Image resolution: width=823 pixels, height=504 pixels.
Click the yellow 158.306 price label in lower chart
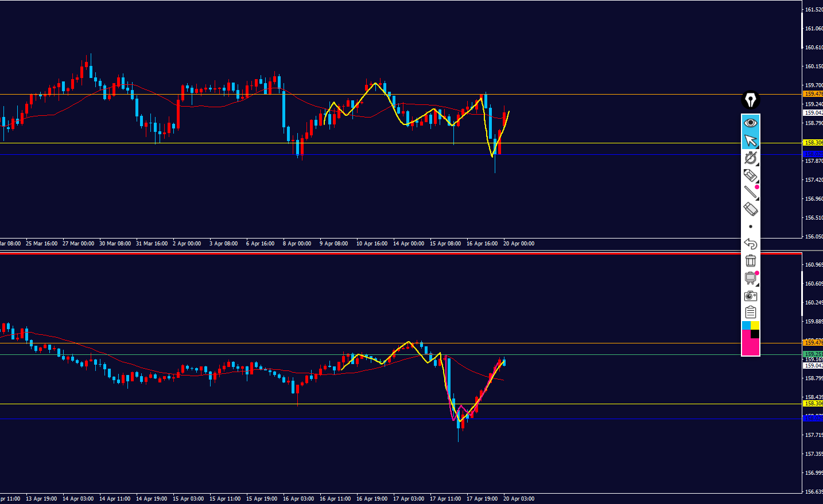[x=813, y=404]
